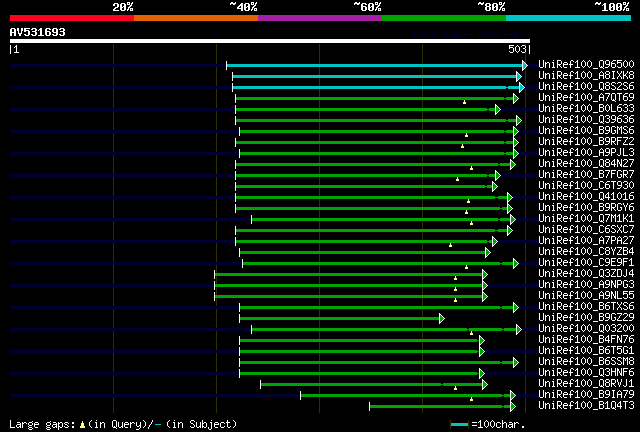The height and width of the screenshot is (432, 640).
Task: Click the text UniRef100_Q3HNF6
Action: [586, 373]
